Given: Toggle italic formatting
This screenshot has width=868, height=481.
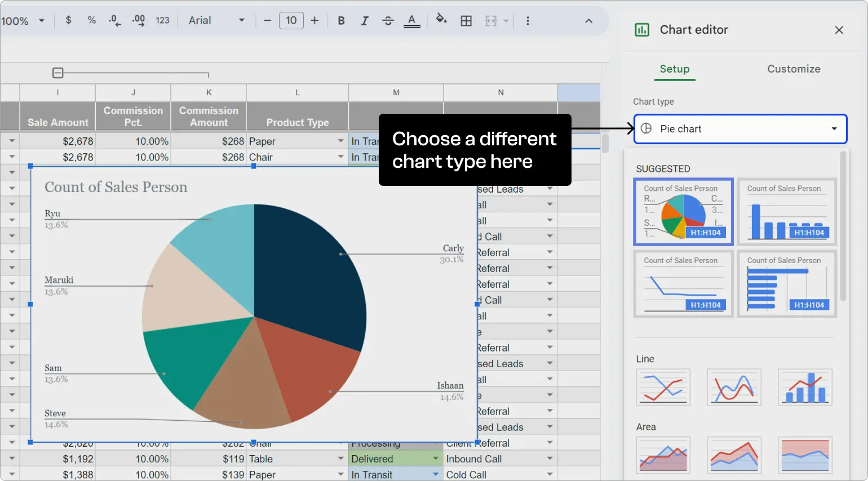Looking at the screenshot, I should click(365, 21).
